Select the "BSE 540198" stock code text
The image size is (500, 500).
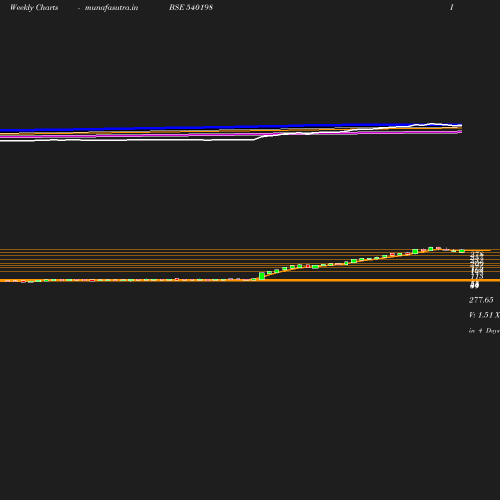pyautogui.click(x=191, y=7)
